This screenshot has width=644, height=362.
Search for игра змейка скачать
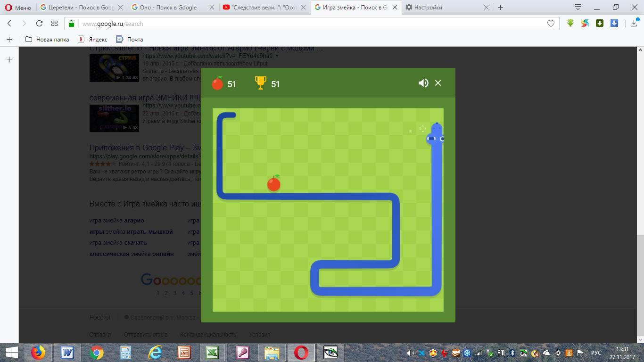pos(118,242)
